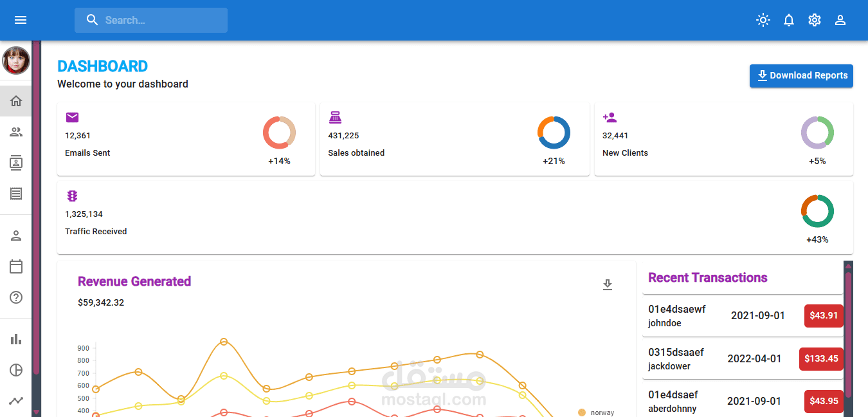
Task: Open the pie chart icon in the sidebar
Action: coord(16,370)
